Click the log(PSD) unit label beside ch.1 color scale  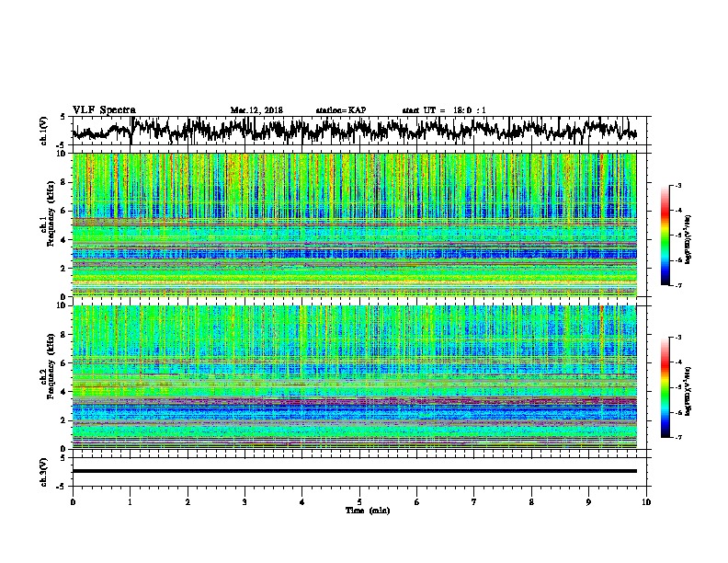pyautogui.click(x=688, y=239)
